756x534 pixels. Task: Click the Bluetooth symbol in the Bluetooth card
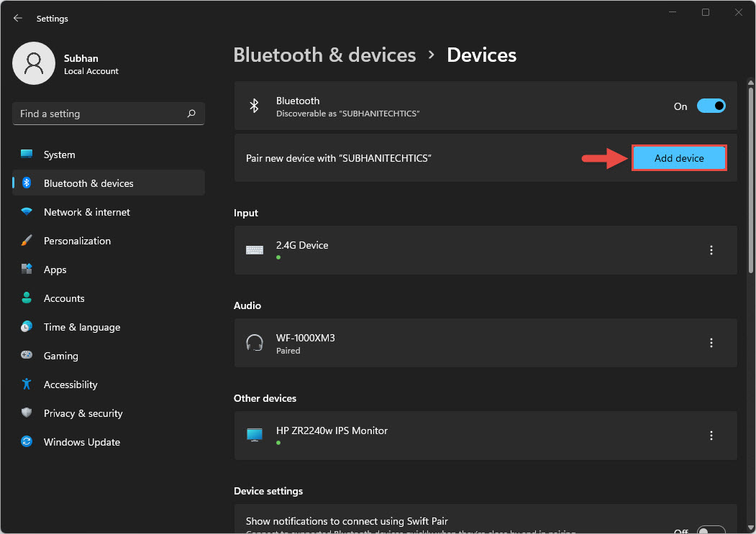[x=254, y=106]
